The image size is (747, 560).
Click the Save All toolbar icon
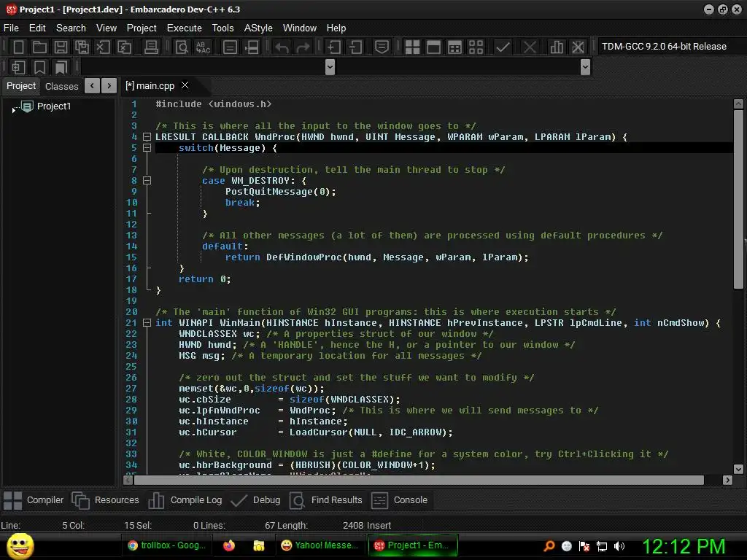[x=82, y=47]
